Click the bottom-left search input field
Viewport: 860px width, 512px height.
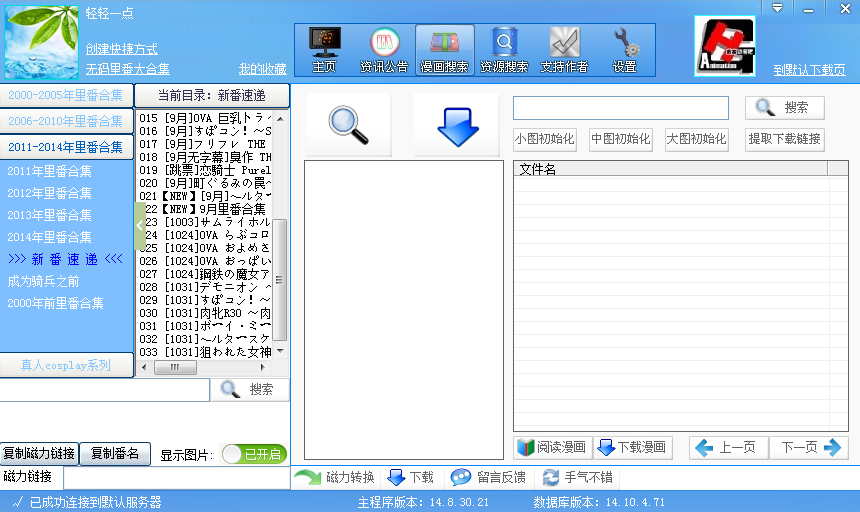tap(104, 390)
